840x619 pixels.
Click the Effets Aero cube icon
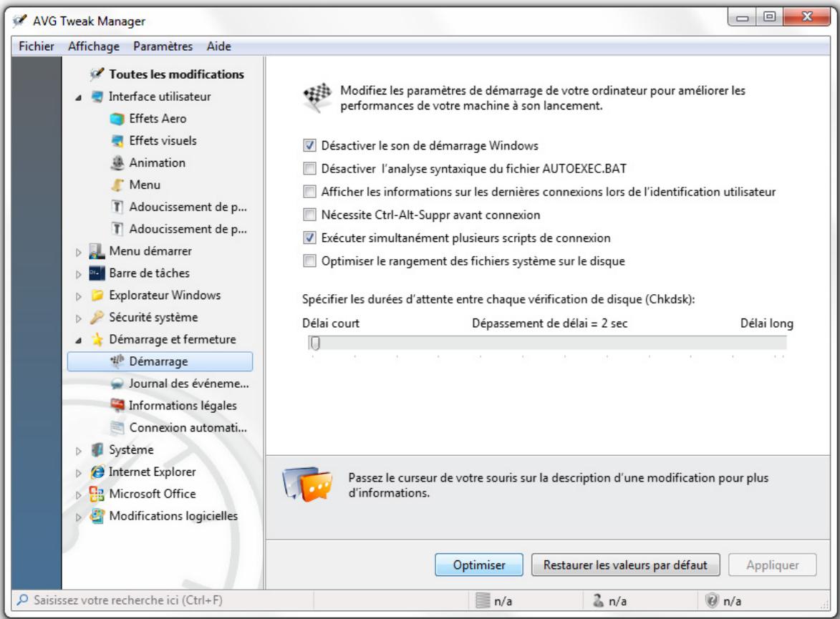click(117, 118)
